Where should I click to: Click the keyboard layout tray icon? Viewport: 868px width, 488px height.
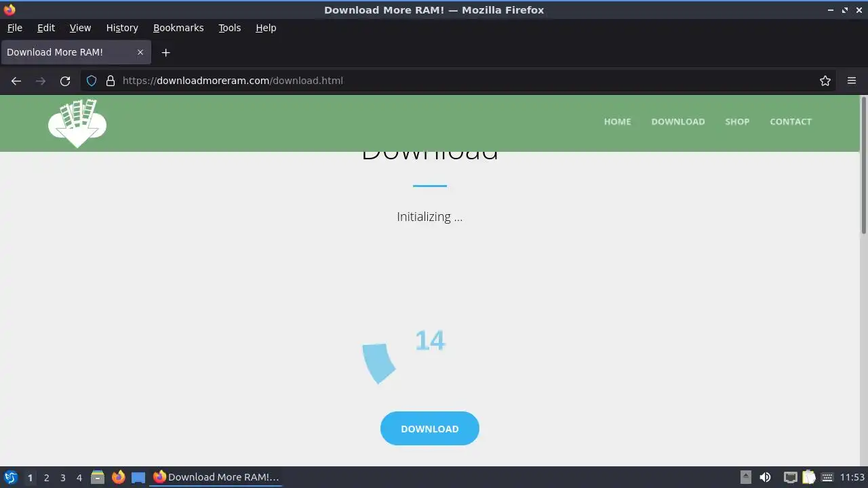tap(827, 477)
